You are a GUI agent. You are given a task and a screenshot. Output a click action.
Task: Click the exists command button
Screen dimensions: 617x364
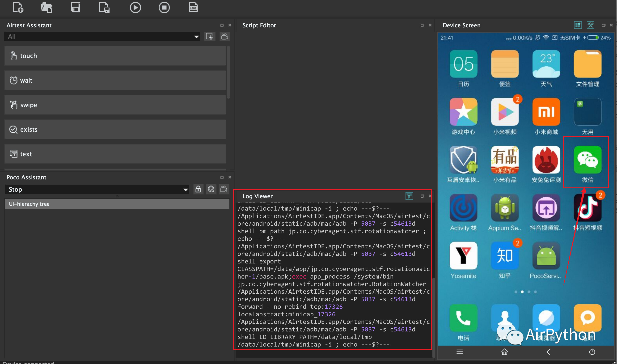pos(115,129)
